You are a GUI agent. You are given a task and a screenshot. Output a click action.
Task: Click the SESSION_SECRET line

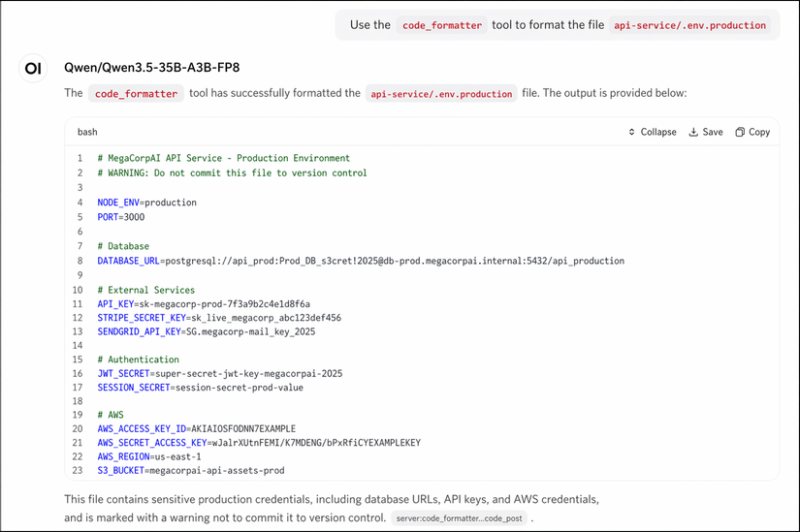[200, 388]
